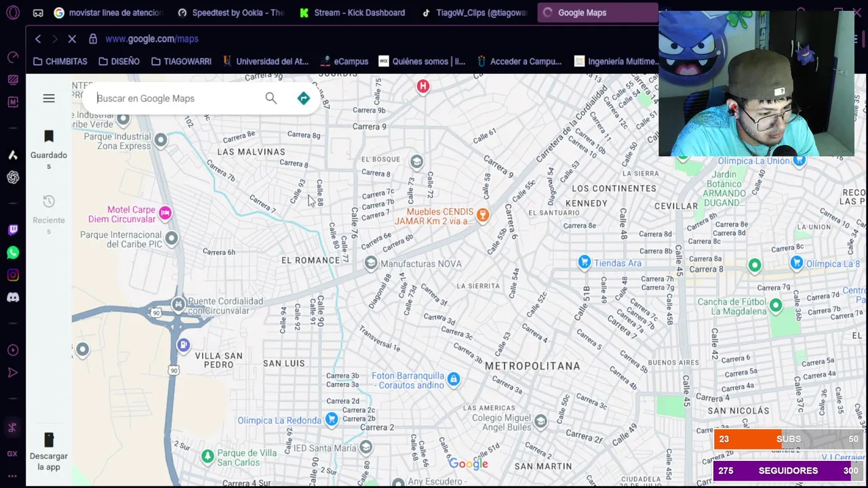Open Guardados saved places panel

tap(49, 149)
